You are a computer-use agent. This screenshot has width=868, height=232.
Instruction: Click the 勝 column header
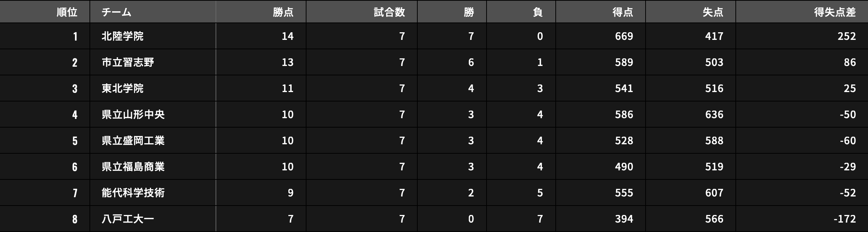[x=469, y=12]
